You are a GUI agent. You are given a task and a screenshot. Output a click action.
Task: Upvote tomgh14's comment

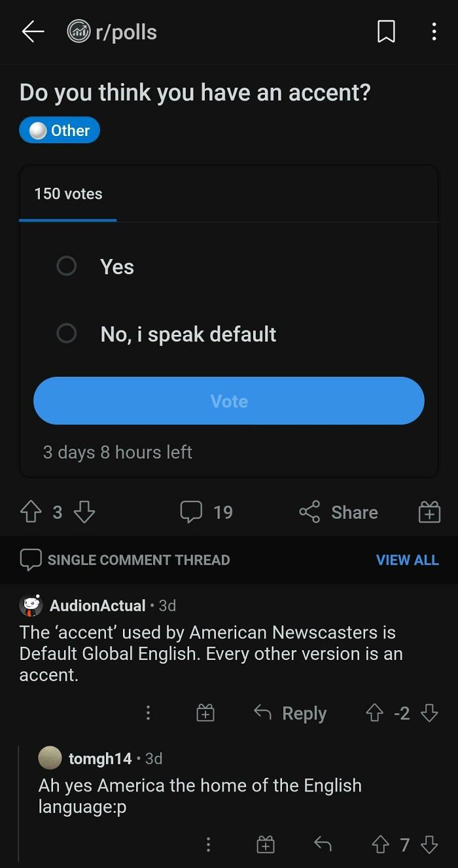pos(380,844)
